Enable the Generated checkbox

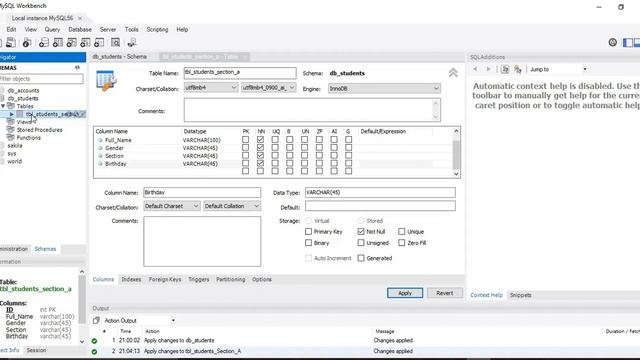(361, 258)
